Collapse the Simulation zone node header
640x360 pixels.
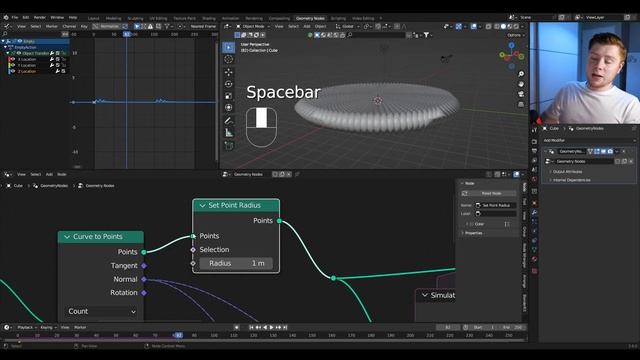[425, 295]
